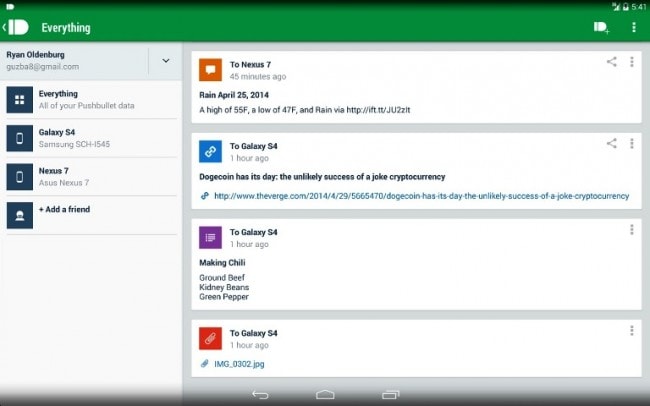Tap the 5:41 clock in status bar
This screenshot has width=650, height=406.
pos(639,7)
